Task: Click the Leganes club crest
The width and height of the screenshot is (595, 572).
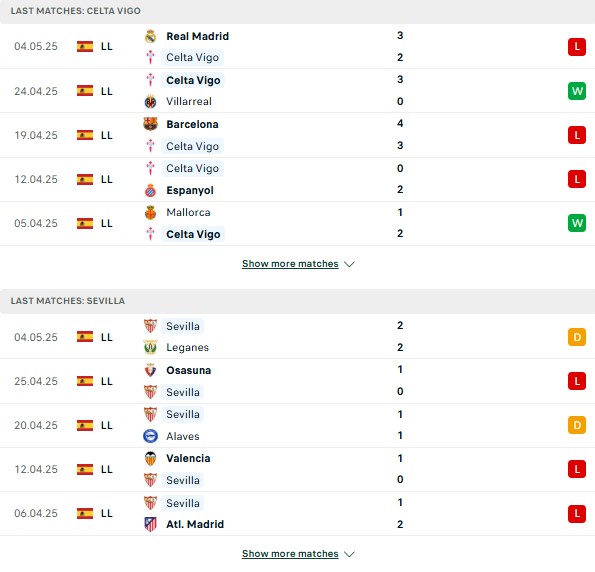Action: (150, 347)
